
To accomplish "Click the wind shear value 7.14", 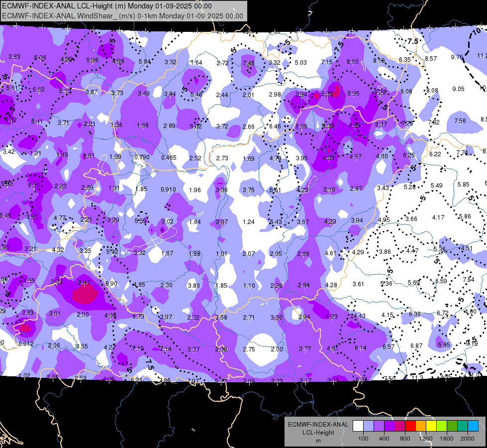I will pos(165,349).
